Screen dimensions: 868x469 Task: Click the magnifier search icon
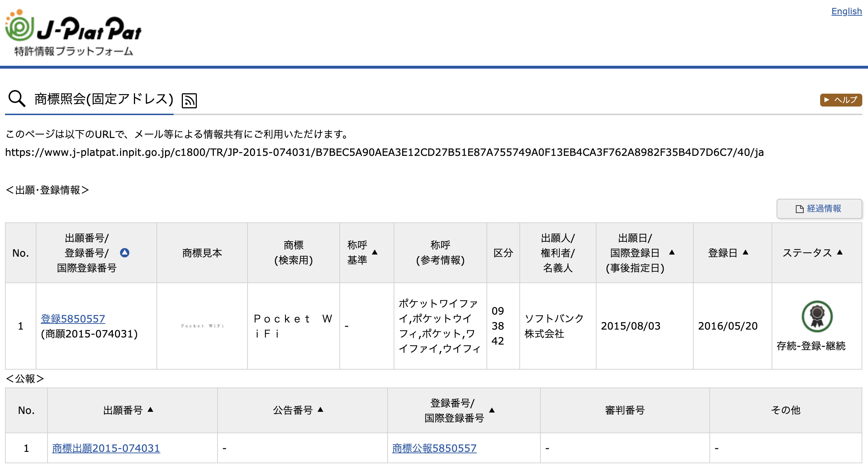[17, 99]
